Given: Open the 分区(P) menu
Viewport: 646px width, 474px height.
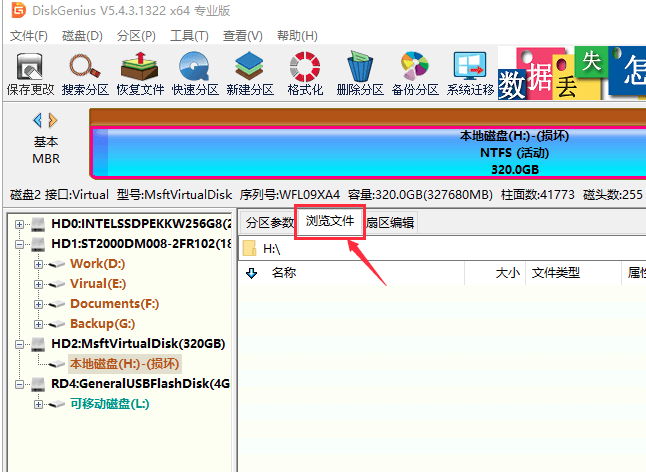Looking at the screenshot, I should pos(136,36).
